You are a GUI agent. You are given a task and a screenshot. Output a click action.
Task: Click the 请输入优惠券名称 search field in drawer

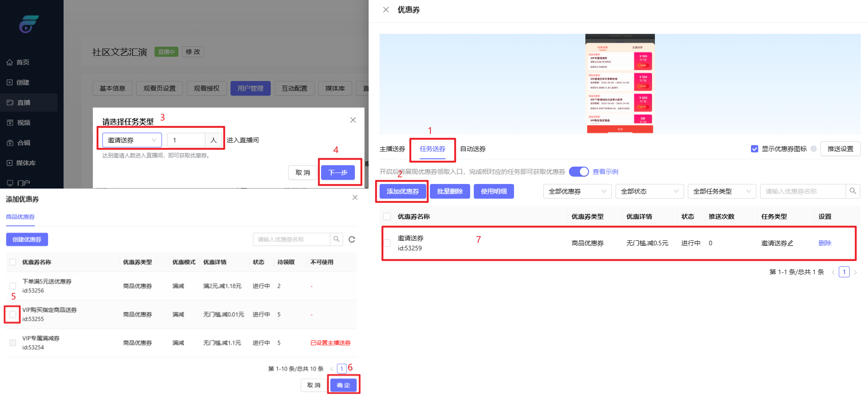click(x=803, y=191)
